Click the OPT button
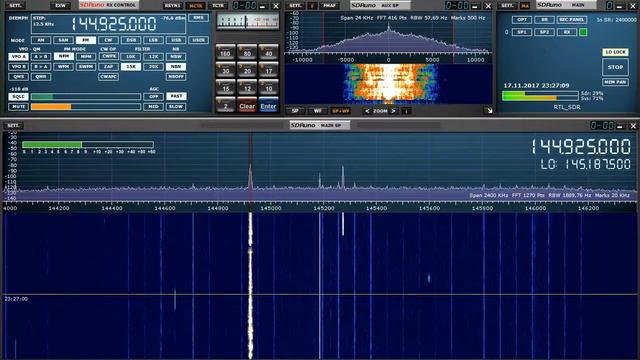Viewport: 640px width, 360px height. click(522, 20)
